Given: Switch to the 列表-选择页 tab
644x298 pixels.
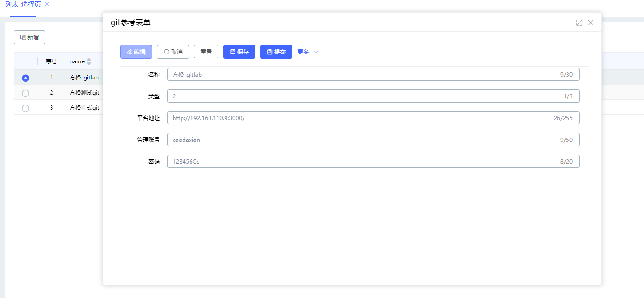Looking at the screenshot, I should click(23, 4).
